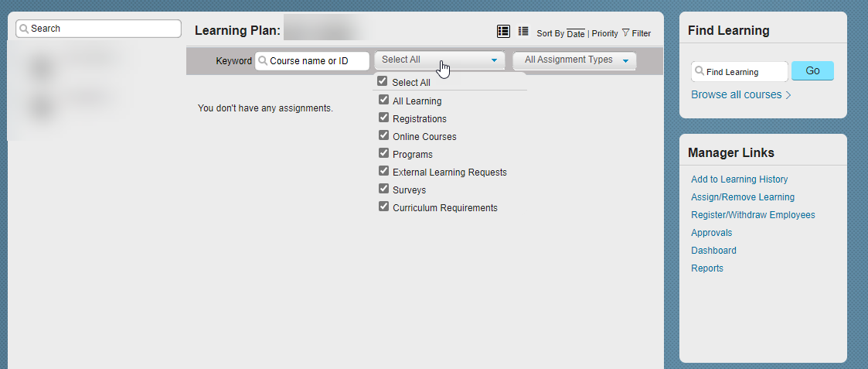868x369 pixels.
Task: Toggle Curriculum Requirements checkbox
Action: click(383, 207)
